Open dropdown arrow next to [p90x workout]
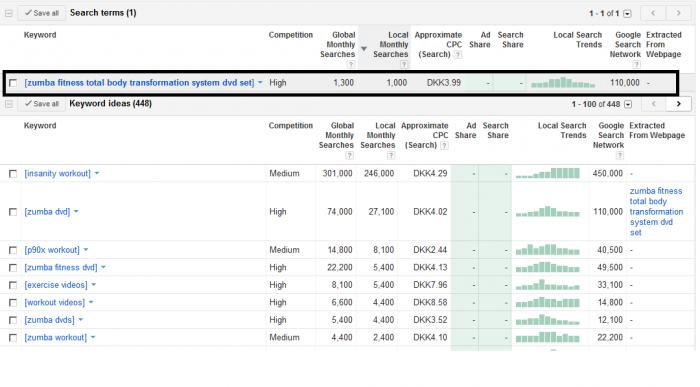Image resolution: width=700 pixels, height=387 pixels. [86, 250]
